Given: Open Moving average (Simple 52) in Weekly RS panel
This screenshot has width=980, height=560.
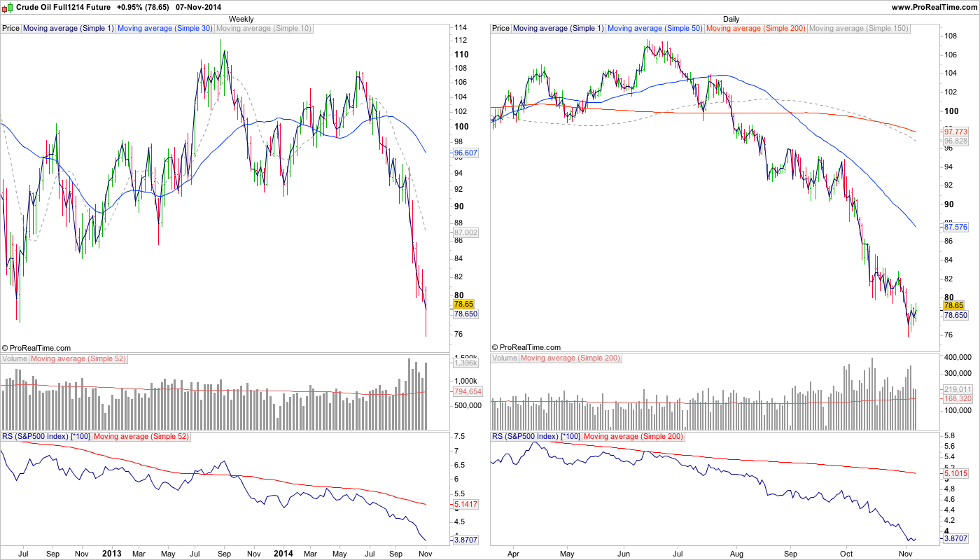Looking at the screenshot, I should pyautogui.click(x=140, y=436).
